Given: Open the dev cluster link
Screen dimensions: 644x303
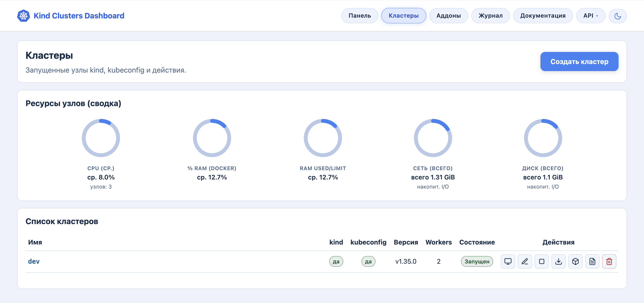Looking at the screenshot, I should point(34,261).
